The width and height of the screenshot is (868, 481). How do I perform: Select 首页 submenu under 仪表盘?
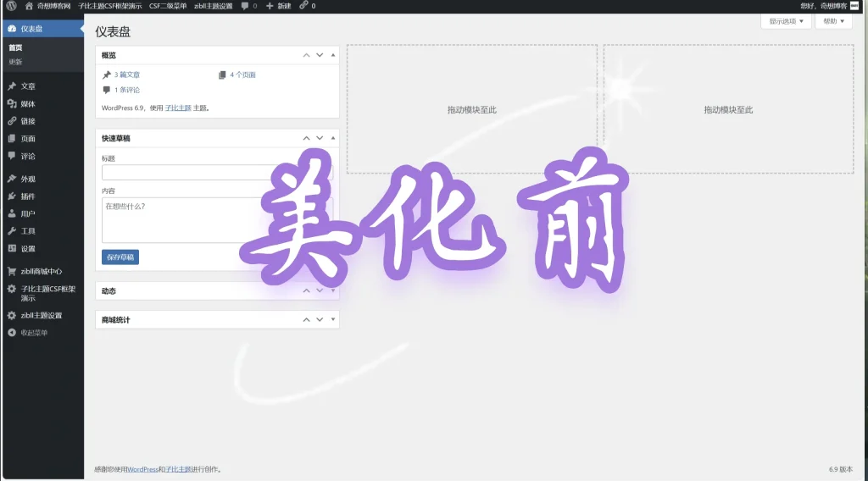coord(15,48)
